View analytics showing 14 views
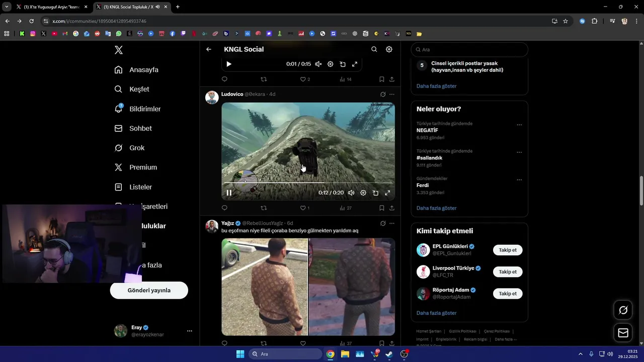Screen dimensions: 644x362 pyautogui.click(x=346, y=79)
